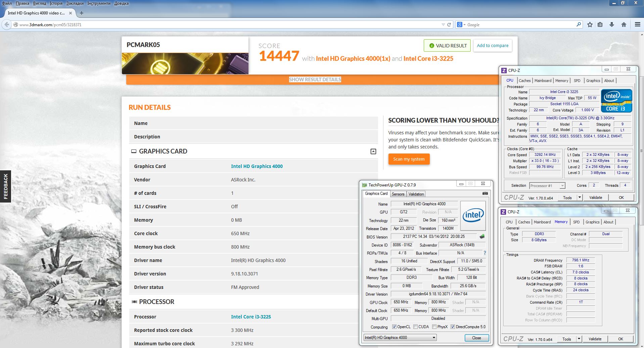Switch to Sensors tab in GPU-Z

398,194
